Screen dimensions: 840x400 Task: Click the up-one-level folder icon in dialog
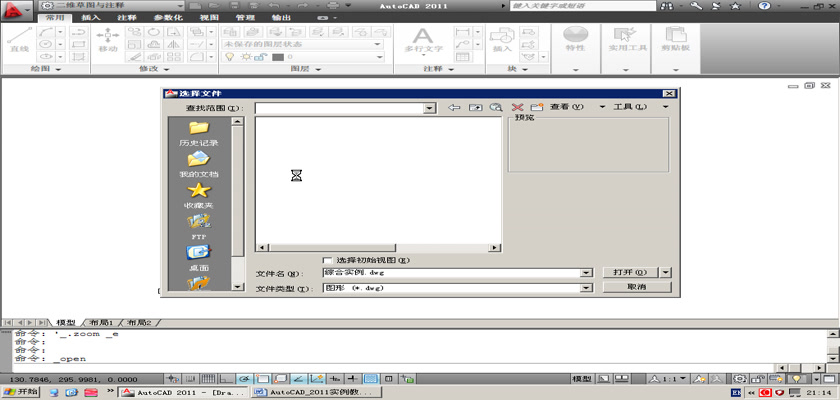click(x=475, y=108)
